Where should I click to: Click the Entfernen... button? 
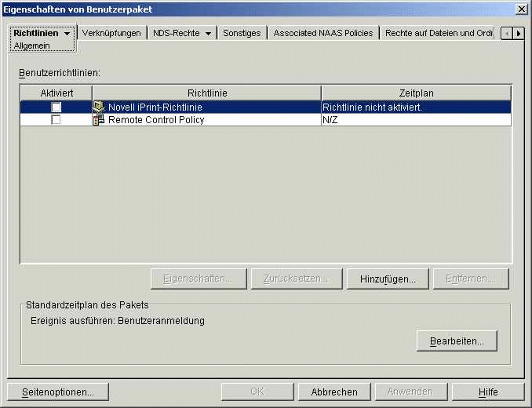471,279
